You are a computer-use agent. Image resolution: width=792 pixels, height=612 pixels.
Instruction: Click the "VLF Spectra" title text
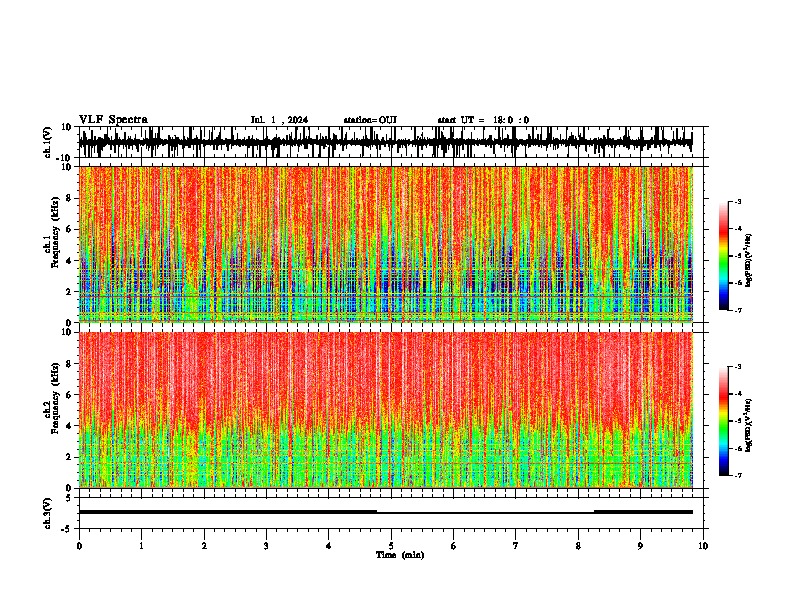coord(113,119)
